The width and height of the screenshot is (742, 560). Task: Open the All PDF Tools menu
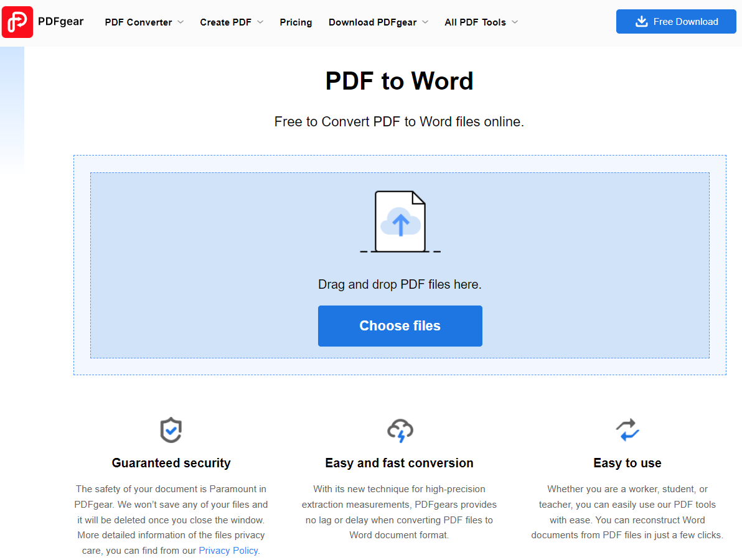point(475,22)
